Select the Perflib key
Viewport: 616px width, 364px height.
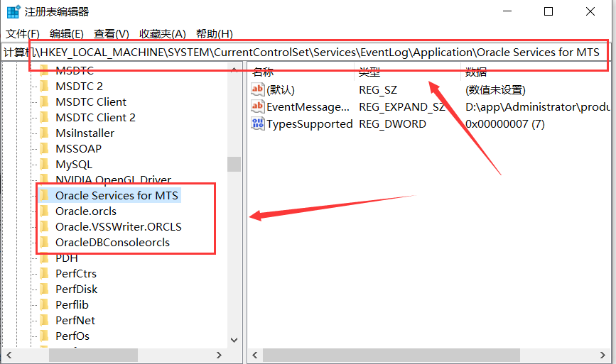coord(72,305)
